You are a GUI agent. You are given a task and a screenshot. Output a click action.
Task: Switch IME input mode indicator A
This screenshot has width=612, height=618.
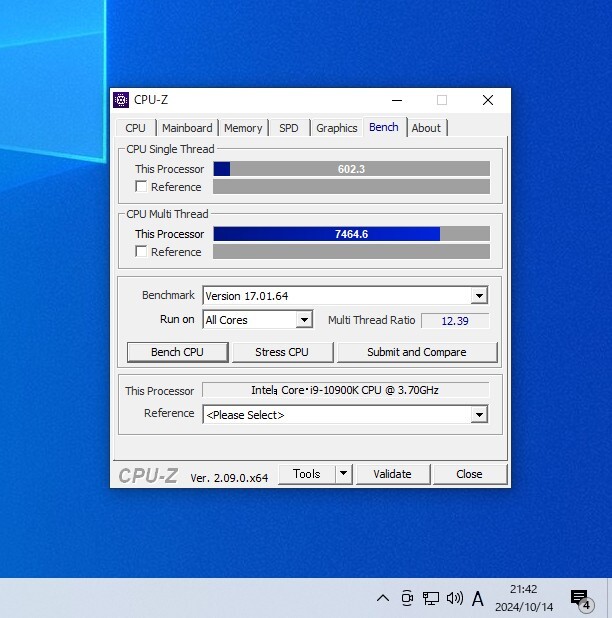[x=478, y=599]
